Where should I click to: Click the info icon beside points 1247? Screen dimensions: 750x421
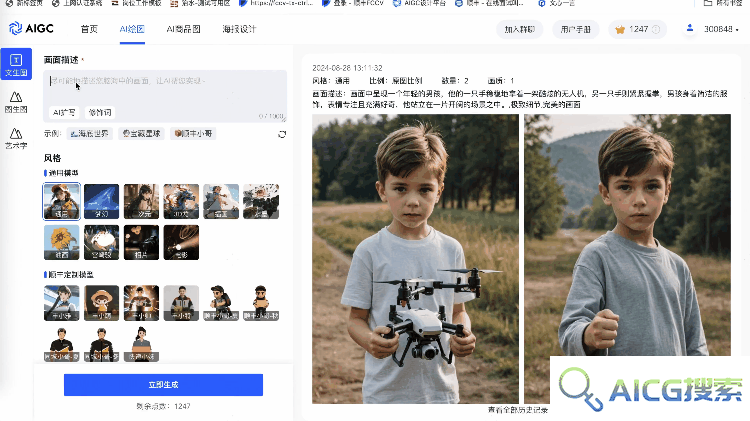[656, 30]
